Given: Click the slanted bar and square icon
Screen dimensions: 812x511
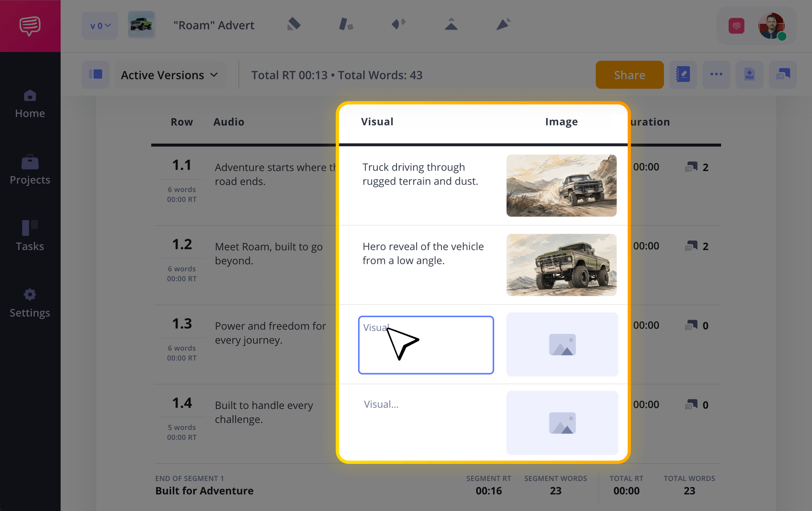Looking at the screenshot, I should pyautogui.click(x=346, y=24).
